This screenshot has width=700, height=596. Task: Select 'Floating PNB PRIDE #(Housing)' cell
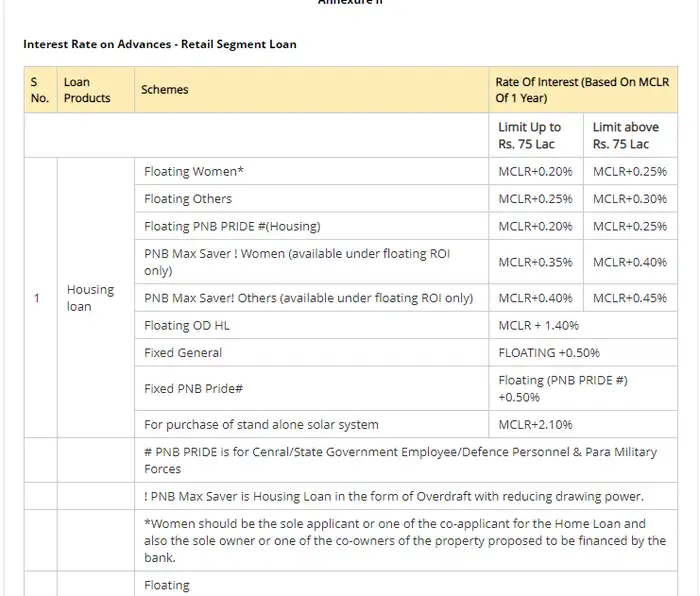(232, 226)
